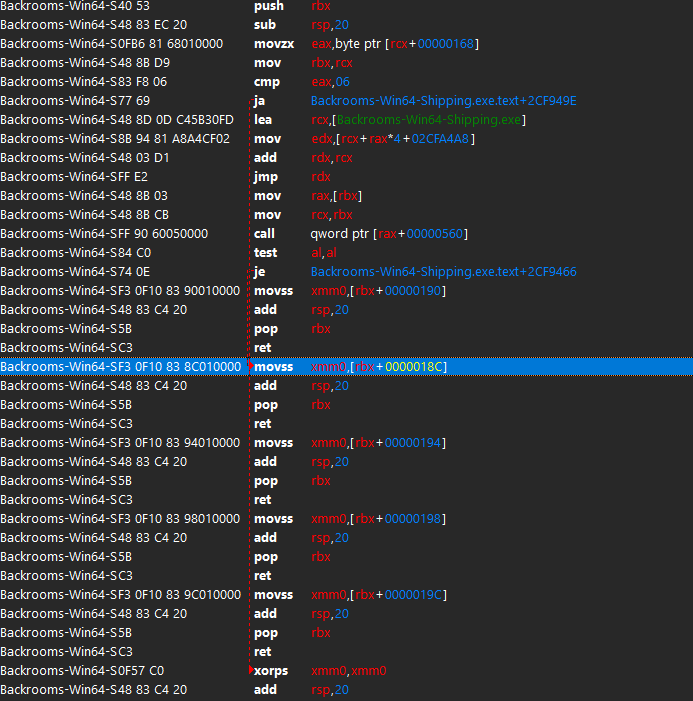
Task: Click jump target text+2CF9466 on the je line
Action: point(443,272)
